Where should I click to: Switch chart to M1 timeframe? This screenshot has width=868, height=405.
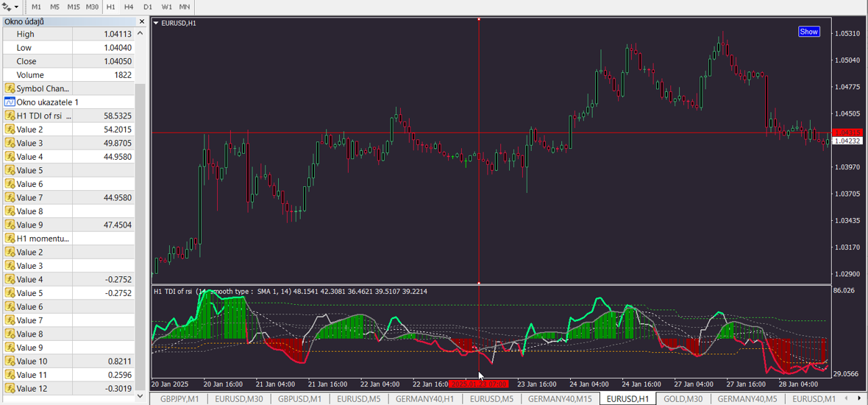click(x=36, y=7)
